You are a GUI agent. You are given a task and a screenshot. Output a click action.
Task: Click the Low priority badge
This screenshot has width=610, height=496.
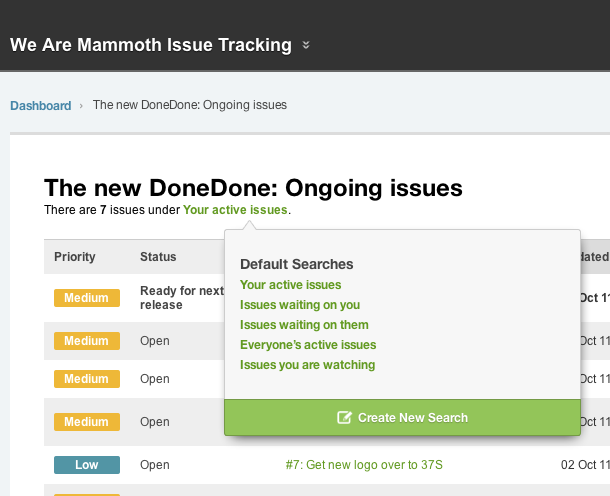click(86, 464)
